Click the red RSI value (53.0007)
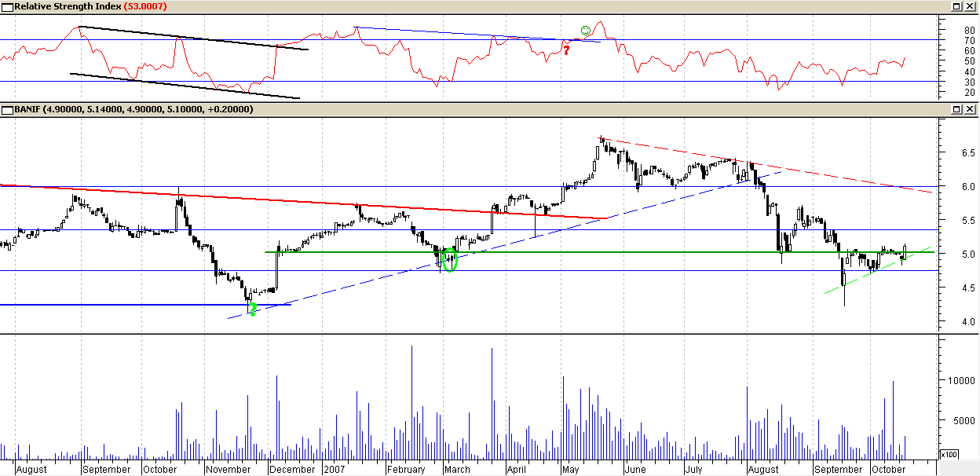Screen dimensions: 980x476 (x=146, y=6)
